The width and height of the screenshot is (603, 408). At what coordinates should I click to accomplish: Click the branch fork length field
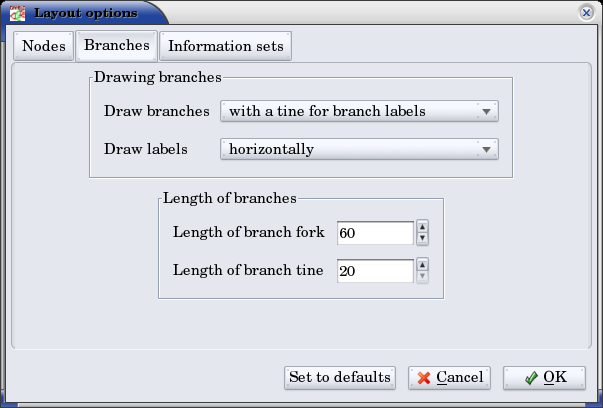click(374, 233)
